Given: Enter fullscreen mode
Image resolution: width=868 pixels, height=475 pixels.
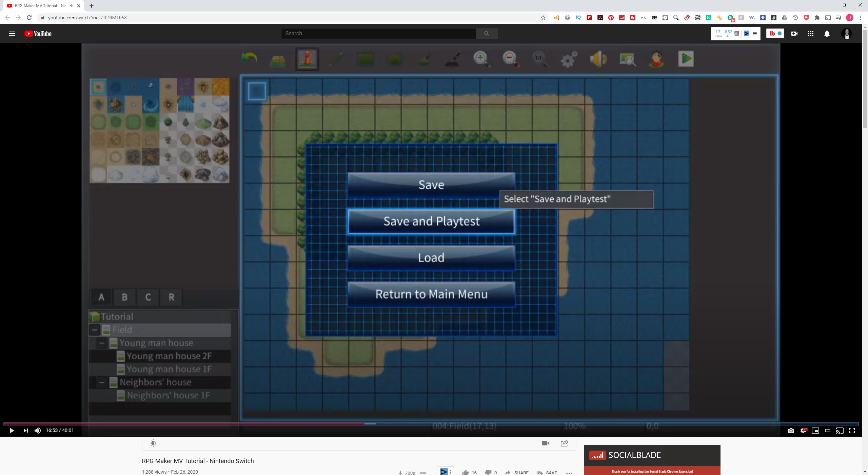Looking at the screenshot, I should [x=852, y=431].
